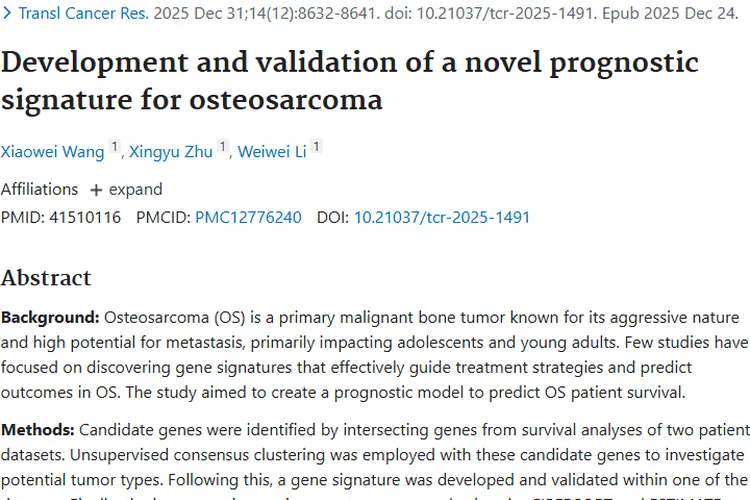Click the plus icon beside Affiliations

pyautogui.click(x=96, y=189)
